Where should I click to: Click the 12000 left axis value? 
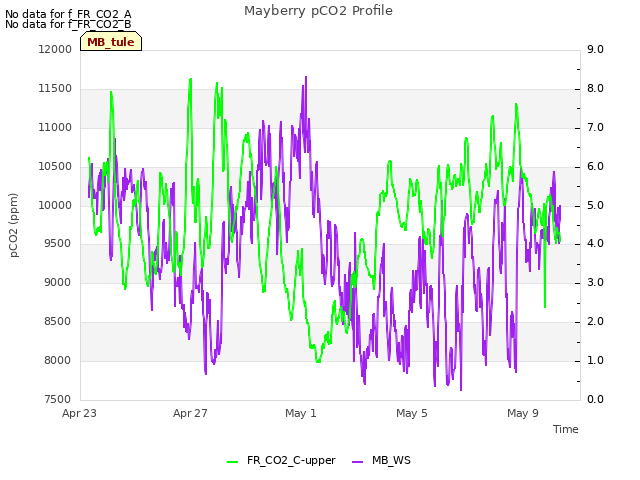(55, 49)
